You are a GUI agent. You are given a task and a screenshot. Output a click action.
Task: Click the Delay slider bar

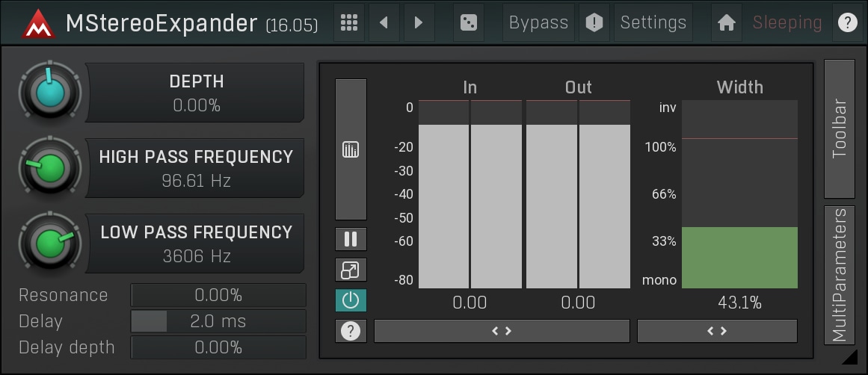(218, 321)
